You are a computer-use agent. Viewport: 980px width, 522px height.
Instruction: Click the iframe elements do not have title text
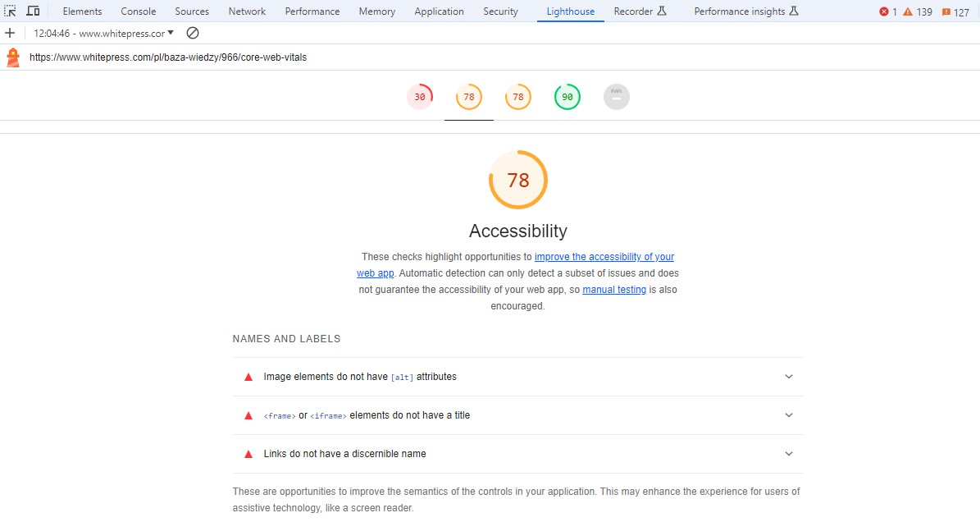pos(367,416)
